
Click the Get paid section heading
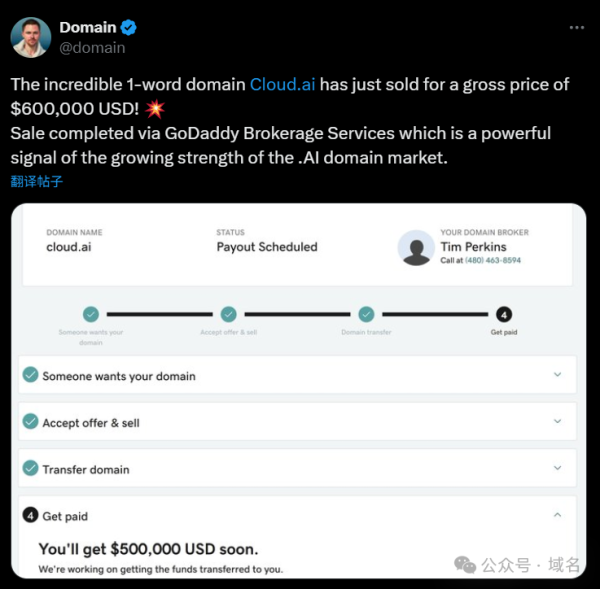65,516
